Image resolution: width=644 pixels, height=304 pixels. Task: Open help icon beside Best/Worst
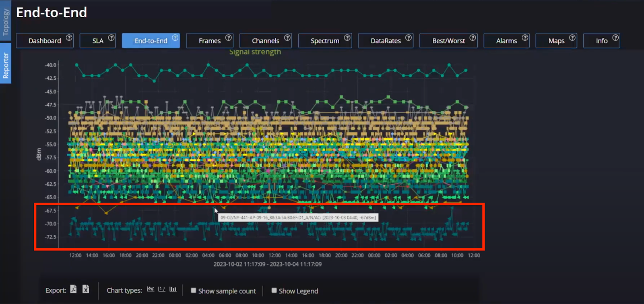473,37
